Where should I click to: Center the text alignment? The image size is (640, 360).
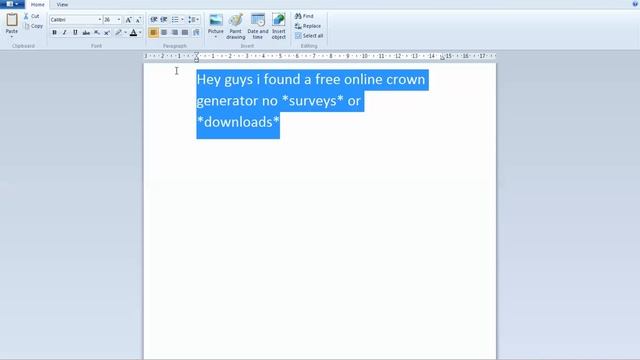click(x=164, y=32)
